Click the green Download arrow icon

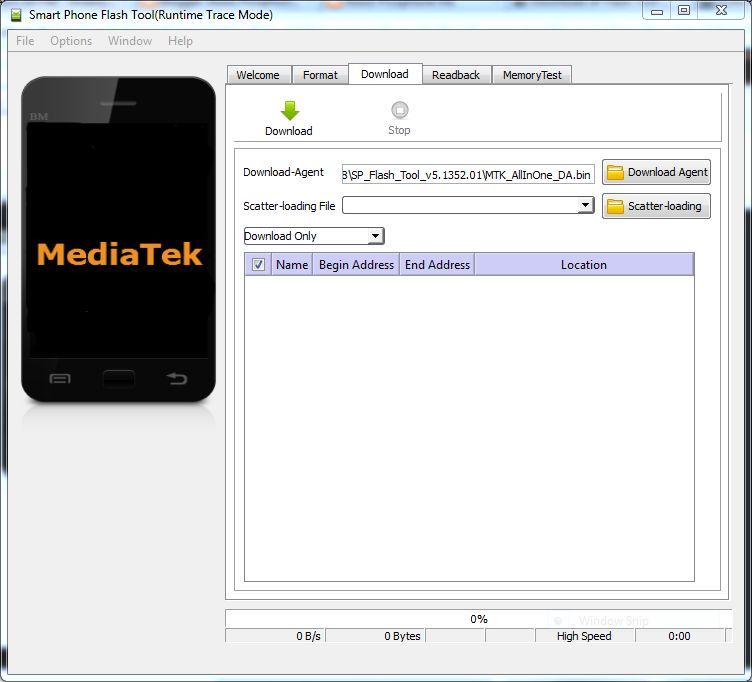[x=290, y=111]
